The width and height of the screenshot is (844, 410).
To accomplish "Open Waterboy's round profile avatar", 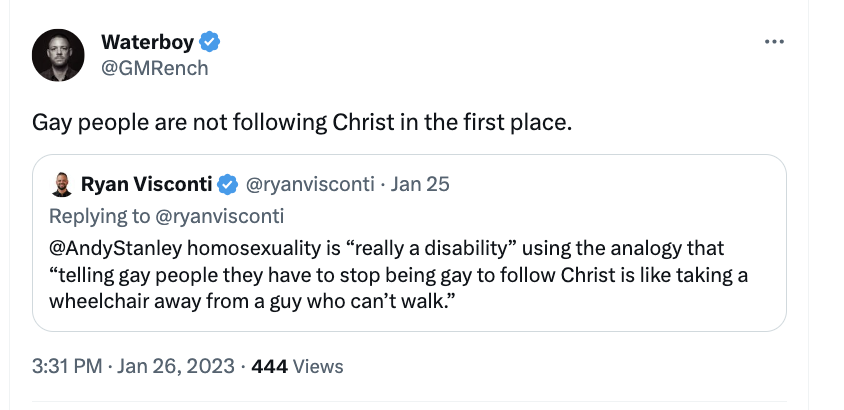I will pos(59,55).
